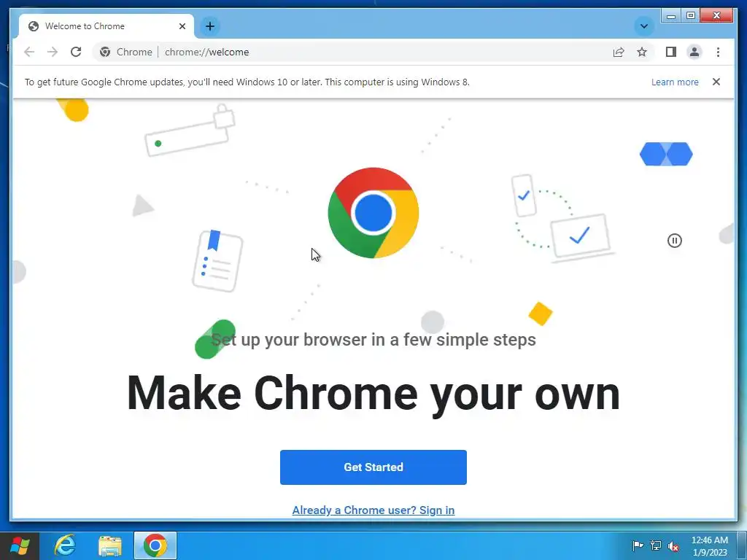This screenshot has height=560, width=747.
Task: Bookmark this page with the star
Action: [642, 52]
